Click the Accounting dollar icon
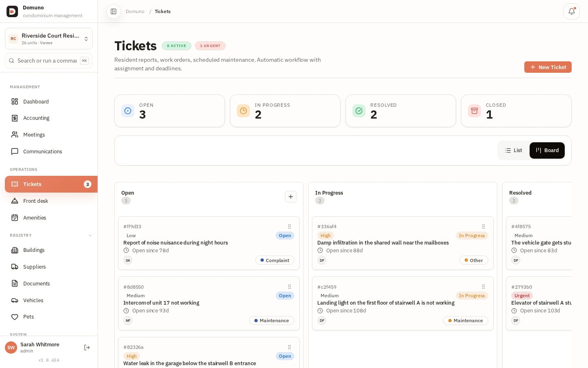 coord(15,118)
